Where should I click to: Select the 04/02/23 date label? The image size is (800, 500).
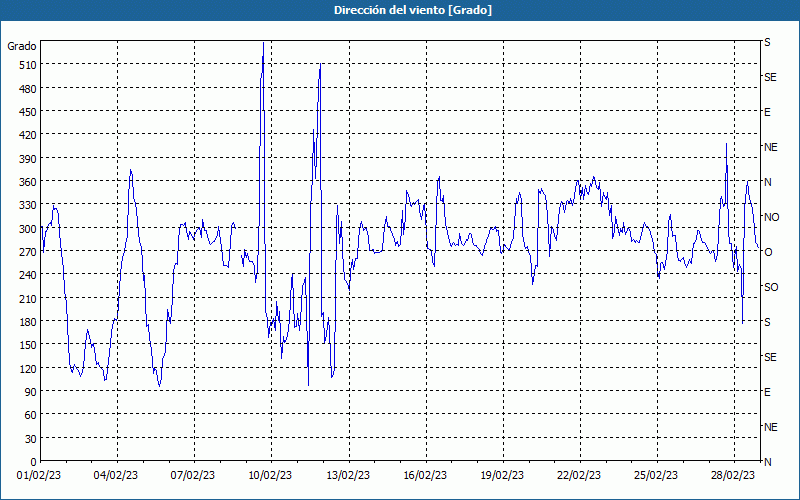(116, 476)
